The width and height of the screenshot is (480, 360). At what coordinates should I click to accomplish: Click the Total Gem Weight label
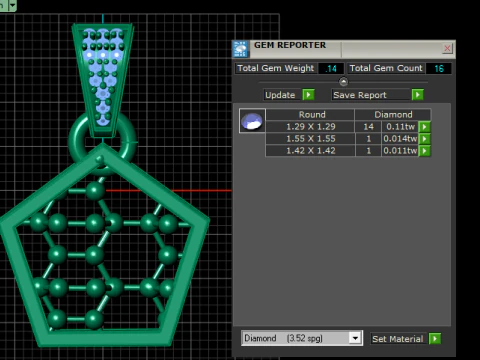pyautogui.click(x=276, y=68)
